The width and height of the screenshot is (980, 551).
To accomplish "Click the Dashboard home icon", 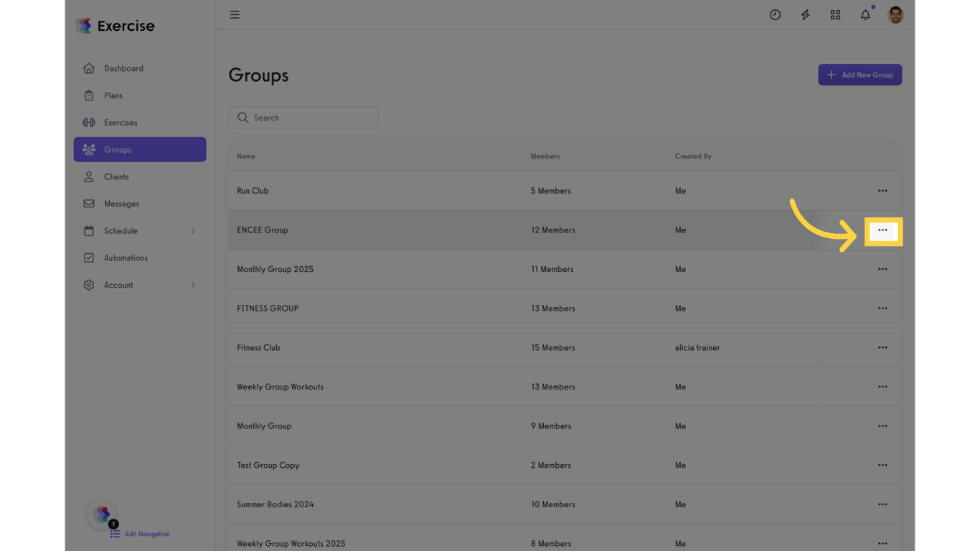I will [x=89, y=68].
